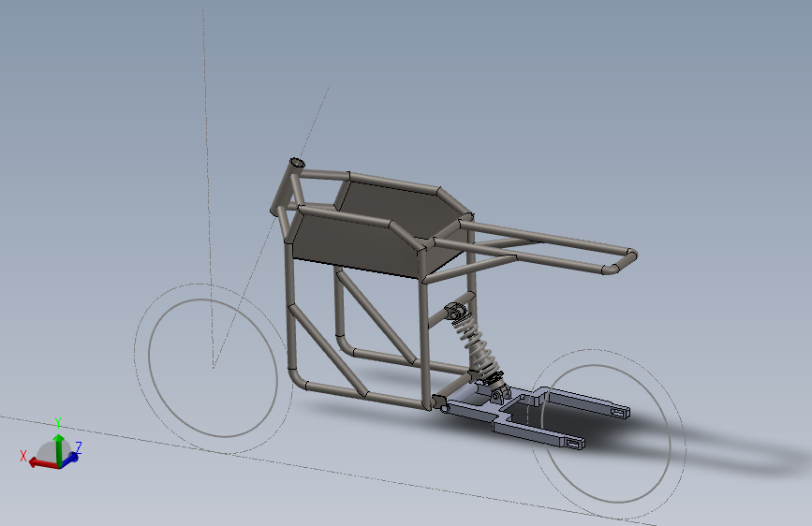Select the rear seat rail loop end

click(x=622, y=262)
